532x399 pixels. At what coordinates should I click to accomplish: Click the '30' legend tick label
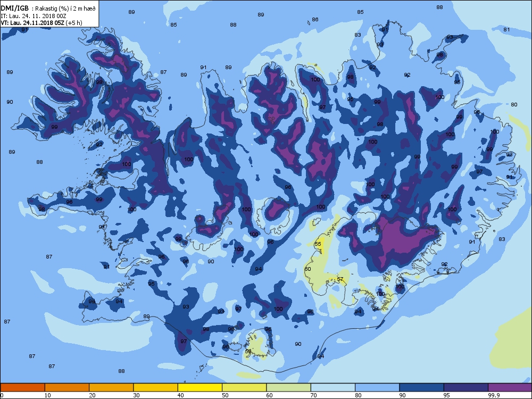tap(136, 395)
